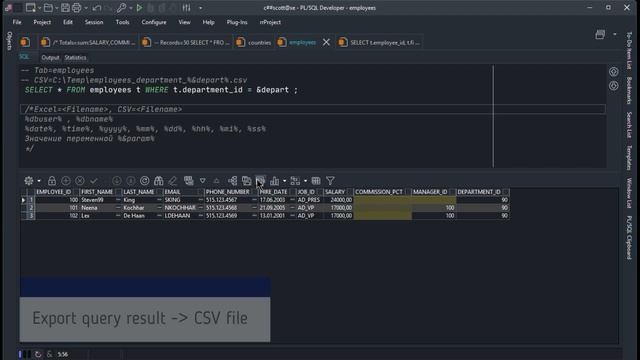
Task: Execute the query with the green Run button
Action: 140,8
